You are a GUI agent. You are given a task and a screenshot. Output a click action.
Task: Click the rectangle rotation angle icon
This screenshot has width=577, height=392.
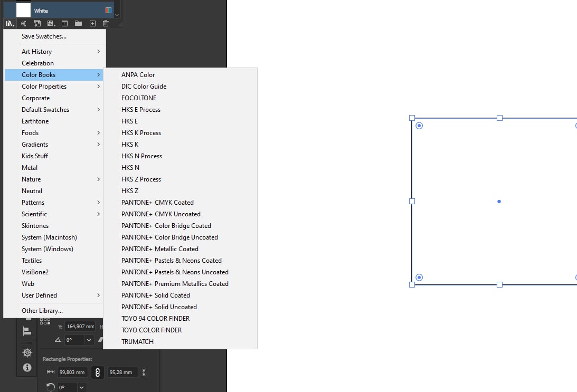[50, 387]
